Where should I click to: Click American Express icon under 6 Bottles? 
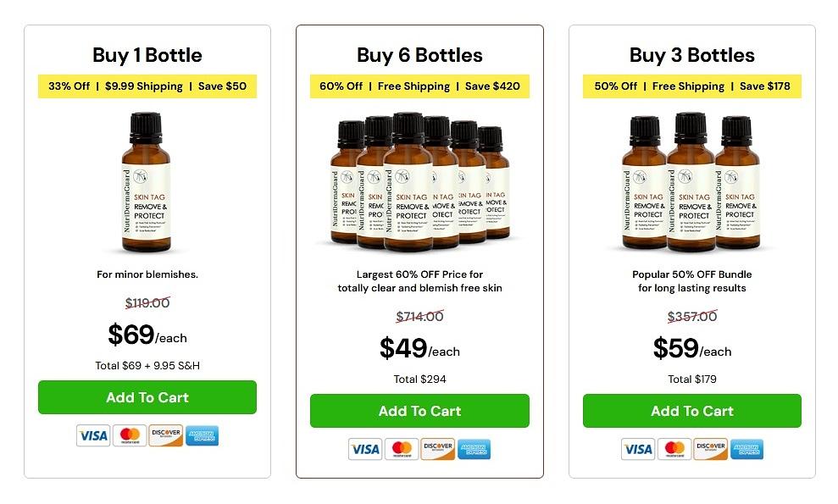click(x=474, y=449)
